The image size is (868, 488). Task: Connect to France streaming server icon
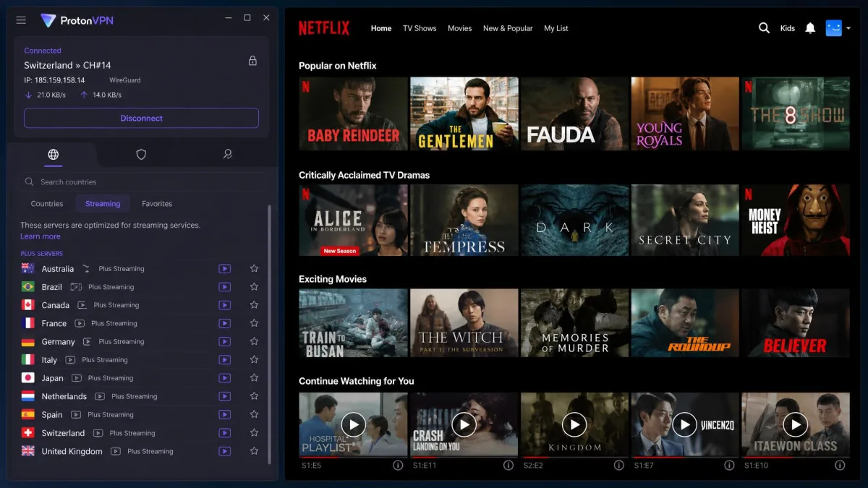[225, 323]
